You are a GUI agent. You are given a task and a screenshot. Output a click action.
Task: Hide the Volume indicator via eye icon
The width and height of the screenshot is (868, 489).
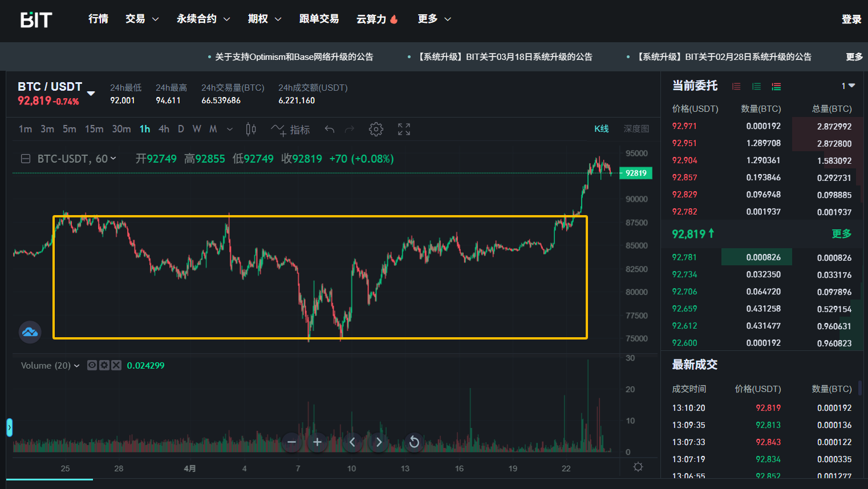pos(92,365)
